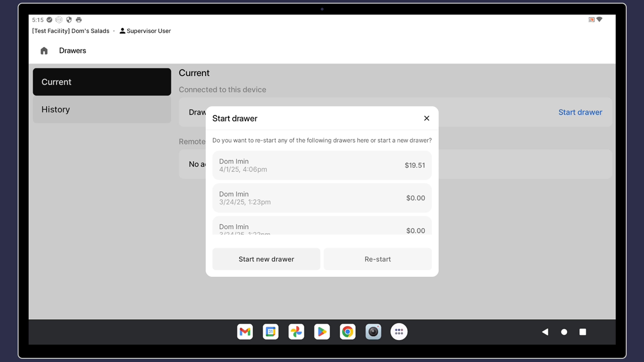Click the Re-start button
The image size is (644, 362).
tap(378, 259)
